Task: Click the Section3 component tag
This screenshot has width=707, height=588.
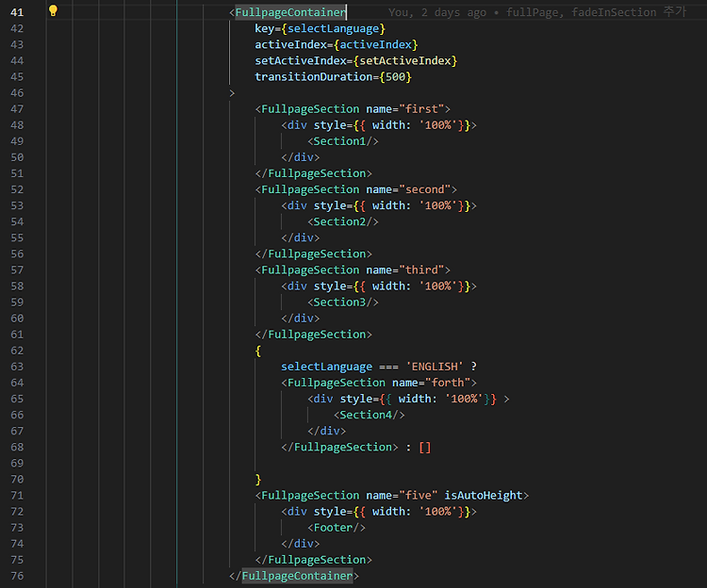Action: point(343,302)
